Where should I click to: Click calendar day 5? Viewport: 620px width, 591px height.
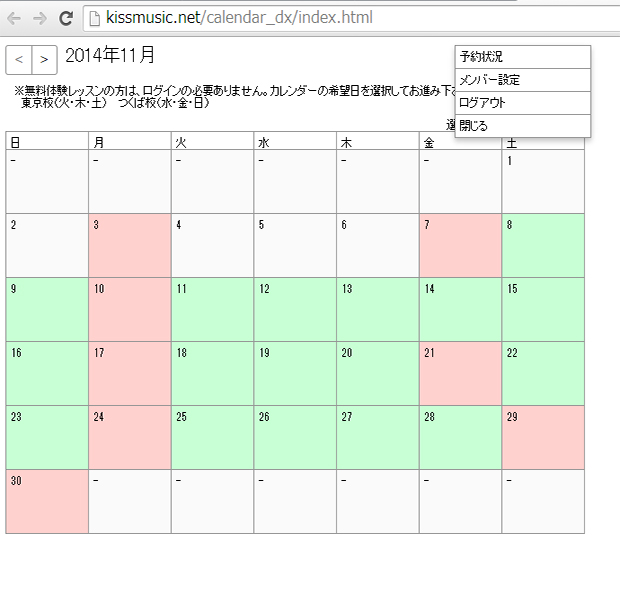(x=295, y=245)
